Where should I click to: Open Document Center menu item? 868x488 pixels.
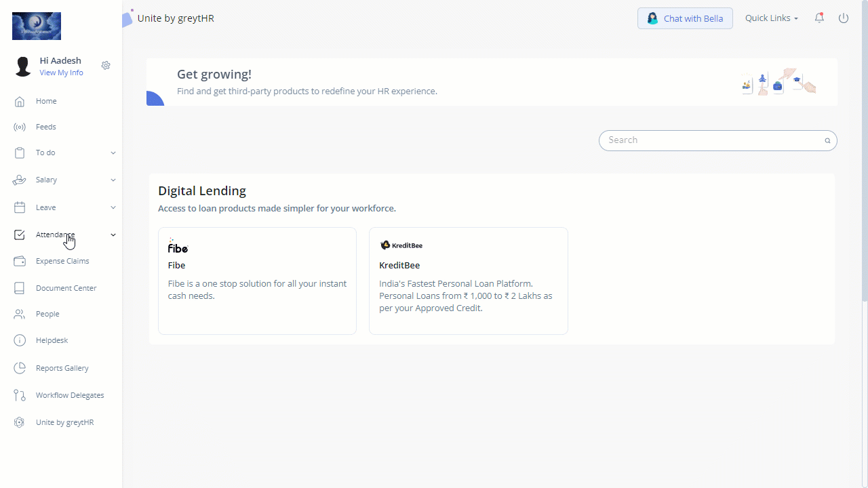pos(66,288)
